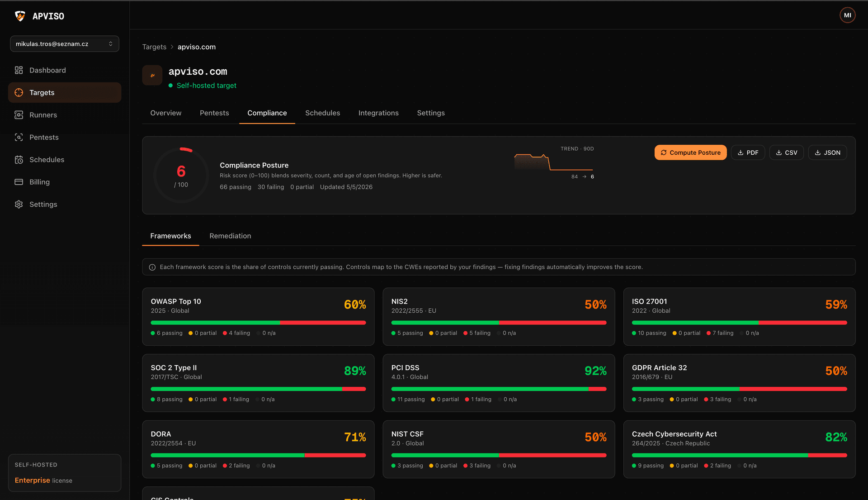The image size is (868, 500).
Task: Switch to the target Schedules tab
Action: [x=323, y=113]
